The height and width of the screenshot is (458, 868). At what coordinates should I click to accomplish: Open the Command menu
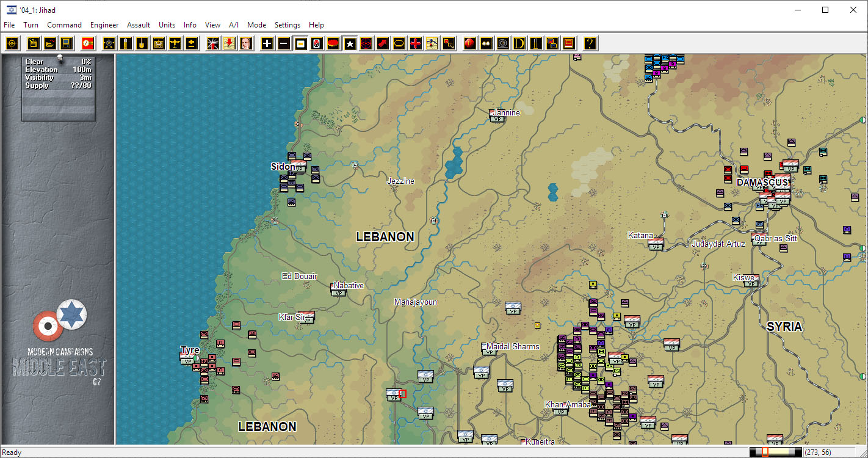(x=64, y=25)
